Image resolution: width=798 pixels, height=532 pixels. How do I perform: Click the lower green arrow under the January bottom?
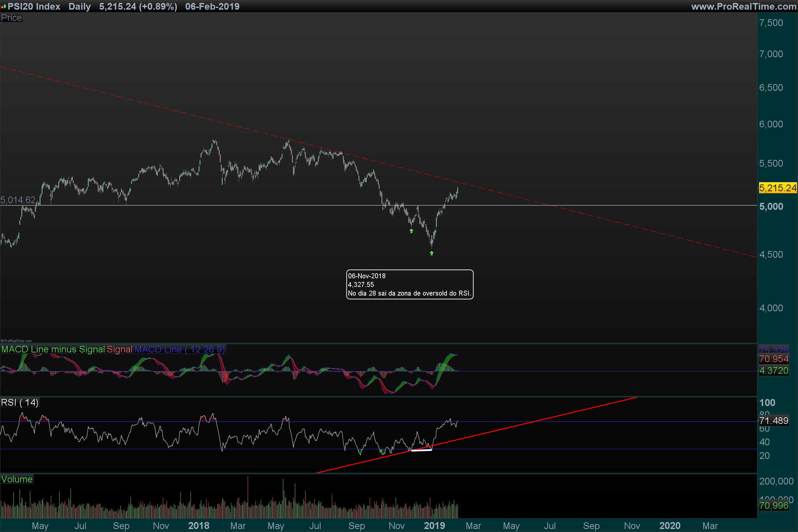(x=432, y=253)
